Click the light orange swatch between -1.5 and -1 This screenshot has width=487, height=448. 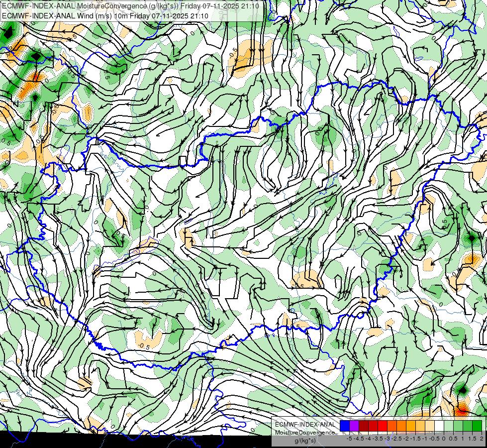420,426
